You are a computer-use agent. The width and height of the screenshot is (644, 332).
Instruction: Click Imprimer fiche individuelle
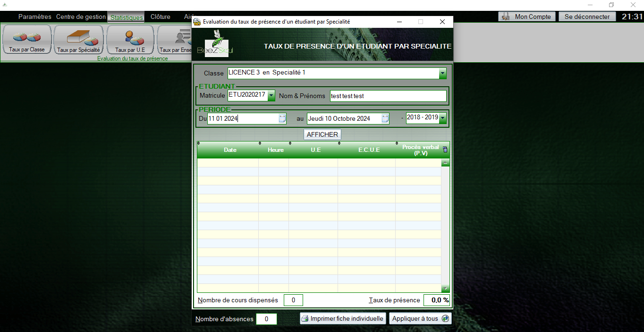coord(342,319)
